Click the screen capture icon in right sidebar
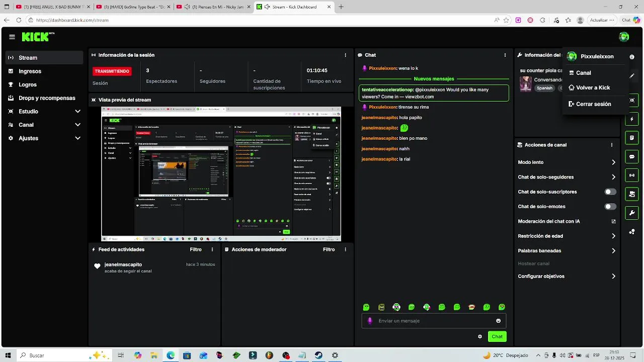644x362 pixels. 632,100
